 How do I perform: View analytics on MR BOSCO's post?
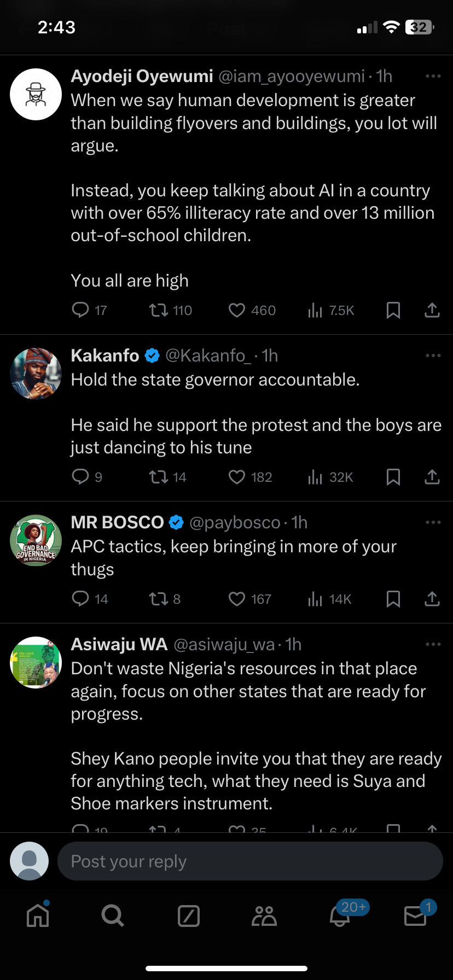[x=315, y=599]
